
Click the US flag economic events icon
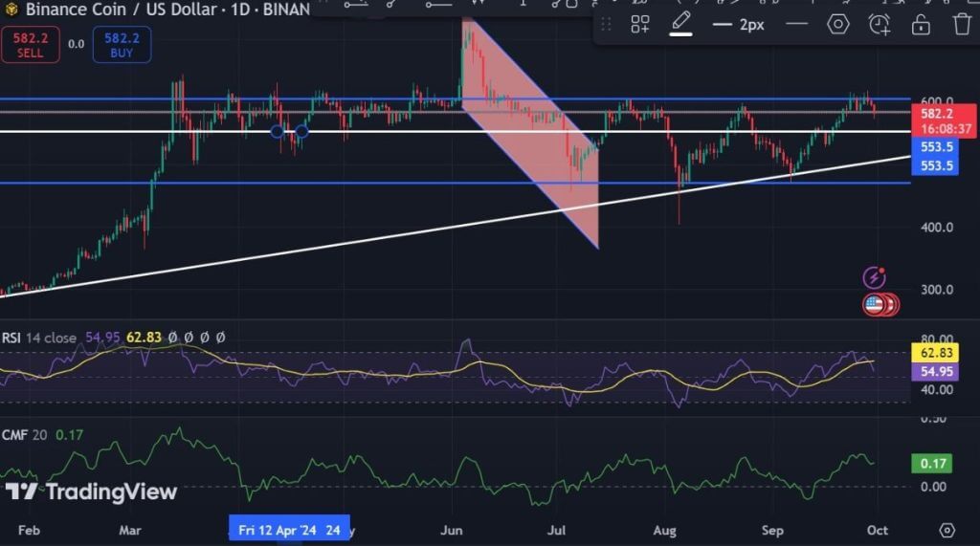click(x=875, y=305)
